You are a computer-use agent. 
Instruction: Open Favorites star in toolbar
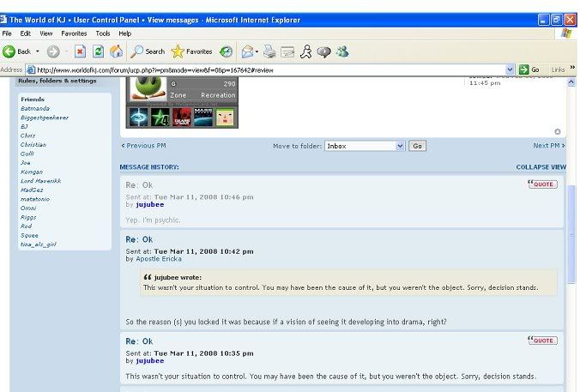coord(191,51)
